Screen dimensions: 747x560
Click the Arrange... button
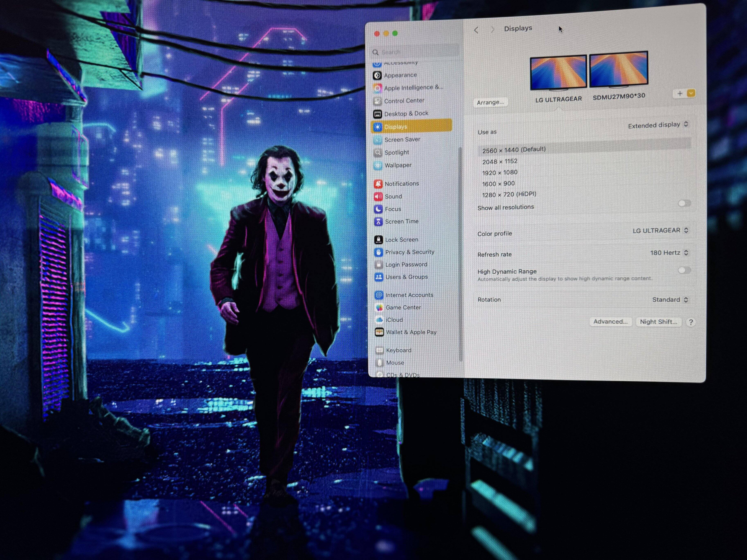(x=490, y=102)
